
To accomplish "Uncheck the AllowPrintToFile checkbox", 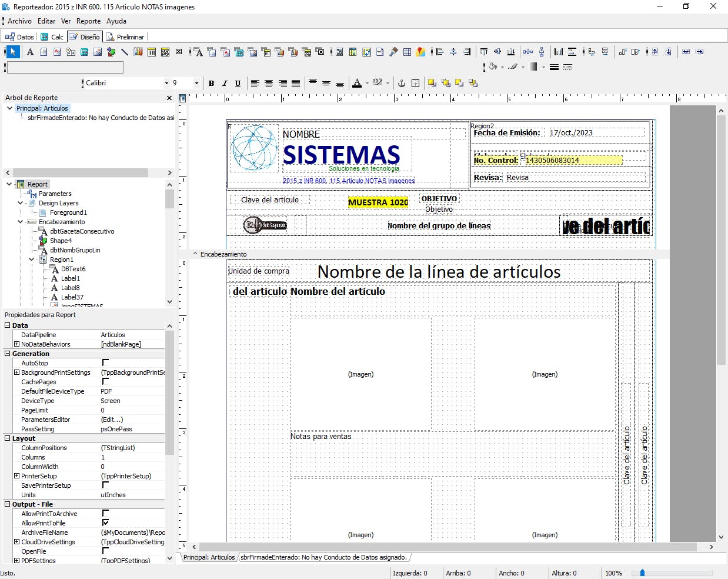I will point(105,523).
